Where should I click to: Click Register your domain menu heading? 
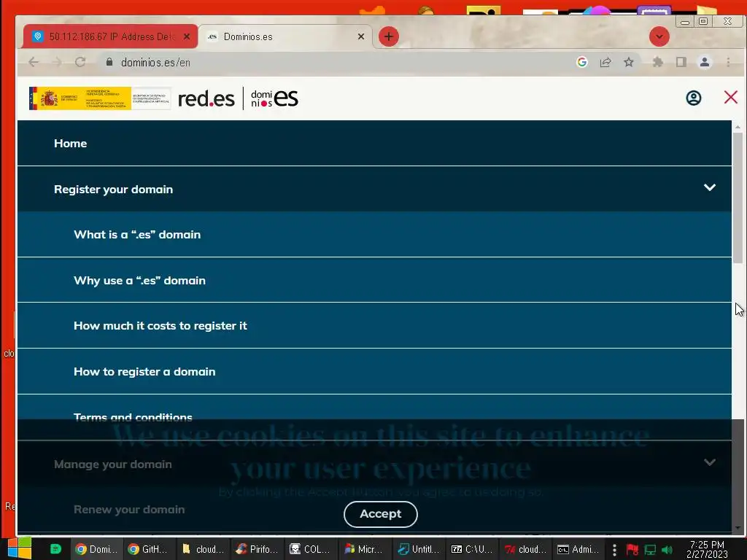pos(113,189)
